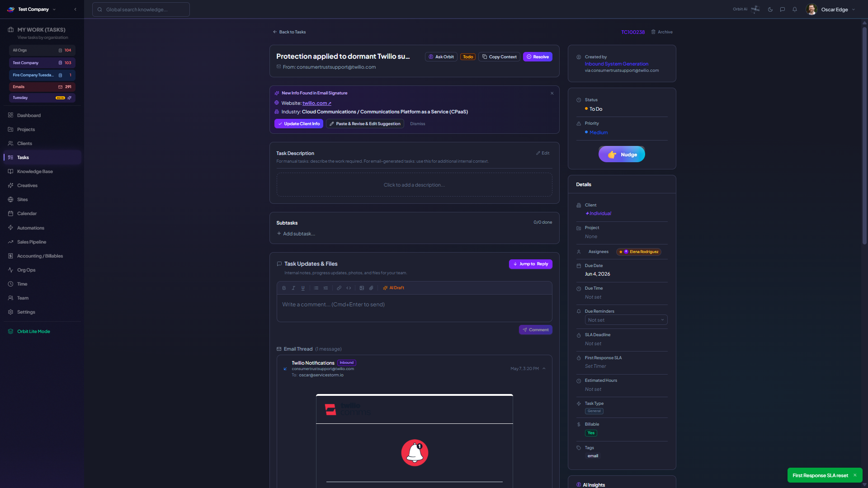Screen dimensions: 868x488
Task: Click the Todo status badge
Action: (468, 57)
